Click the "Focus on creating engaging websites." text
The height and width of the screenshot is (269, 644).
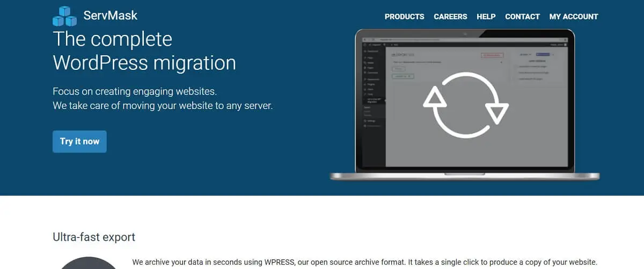click(x=135, y=91)
